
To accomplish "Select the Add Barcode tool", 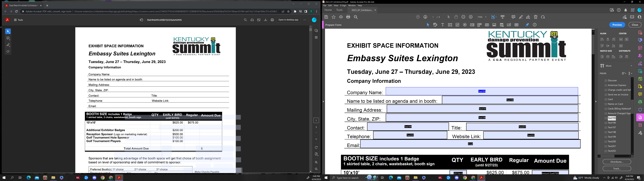I will point(517,25).
